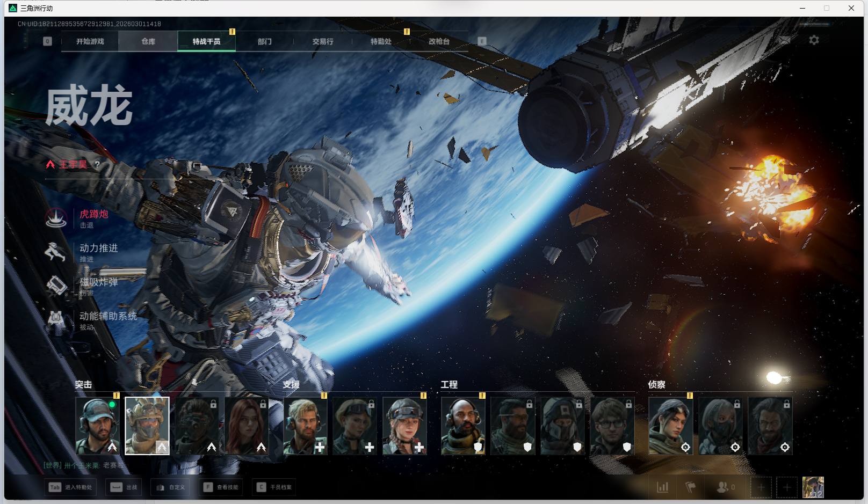Open the settings gear icon

[814, 40]
